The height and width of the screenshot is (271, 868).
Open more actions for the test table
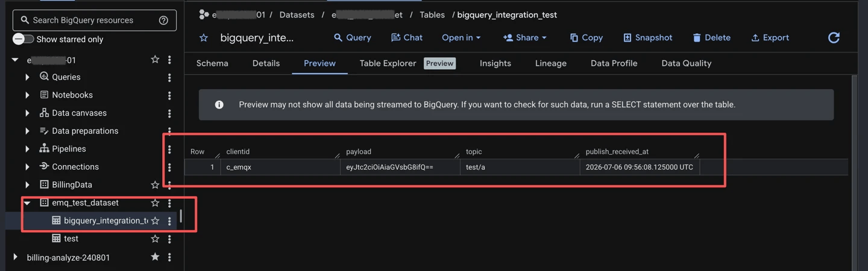169,239
